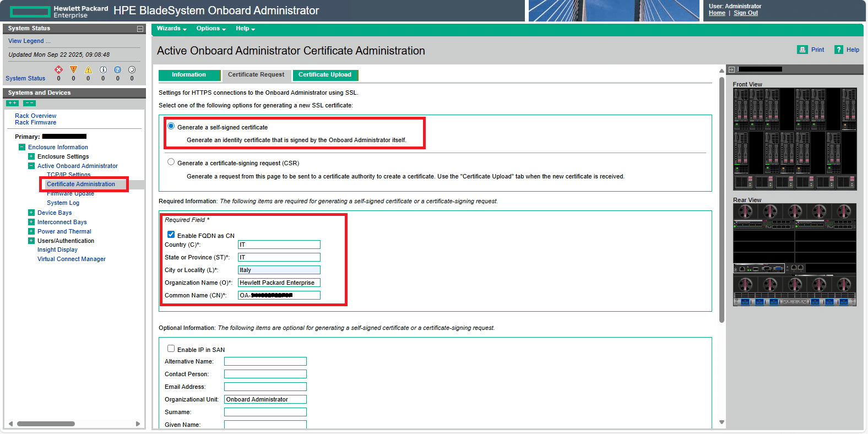868x434 pixels.
Task: Uncheck Enable FQDN as CN
Action: click(171, 235)
